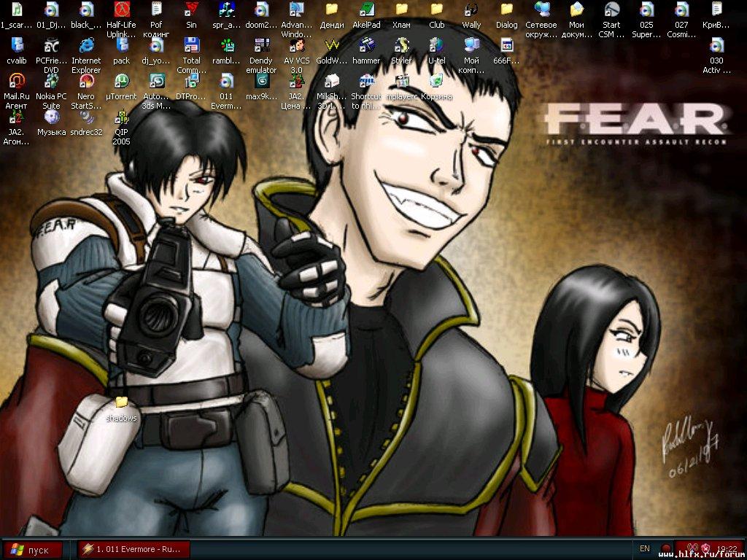747x560 pixels.
Task: Launch the Sin game shortcut
Action: (191, 9)
